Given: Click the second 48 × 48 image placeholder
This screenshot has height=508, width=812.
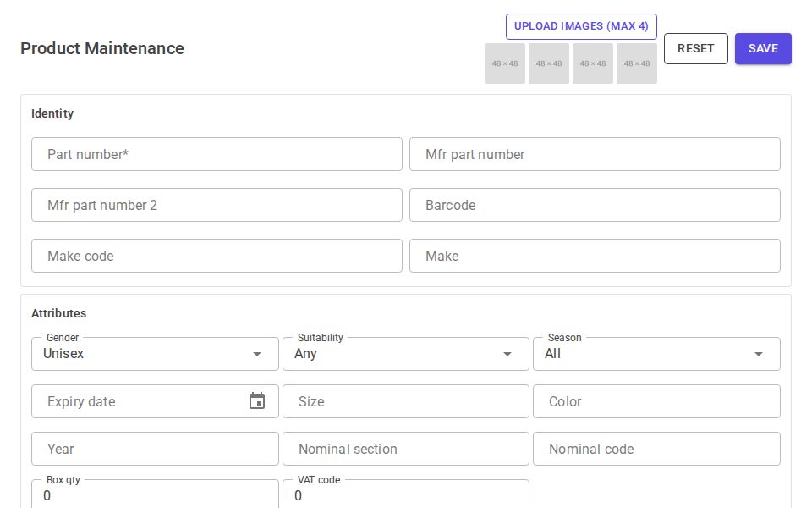Looking at the screenshot, I should 549,63.
